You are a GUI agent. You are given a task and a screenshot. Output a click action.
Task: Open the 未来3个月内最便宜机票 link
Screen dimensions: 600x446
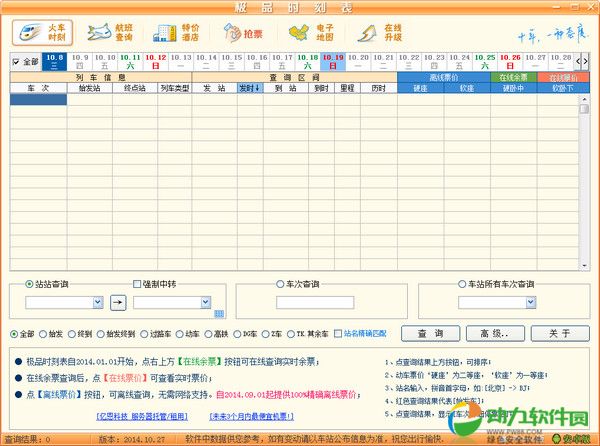point(251,416)
